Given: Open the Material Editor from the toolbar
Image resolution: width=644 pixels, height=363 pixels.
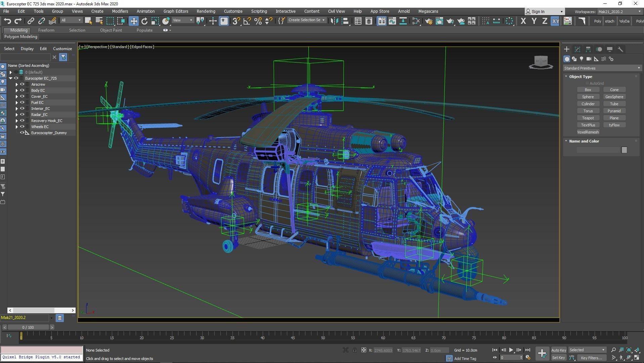Looking at the screenshot, I should click(x=416, y=21).
